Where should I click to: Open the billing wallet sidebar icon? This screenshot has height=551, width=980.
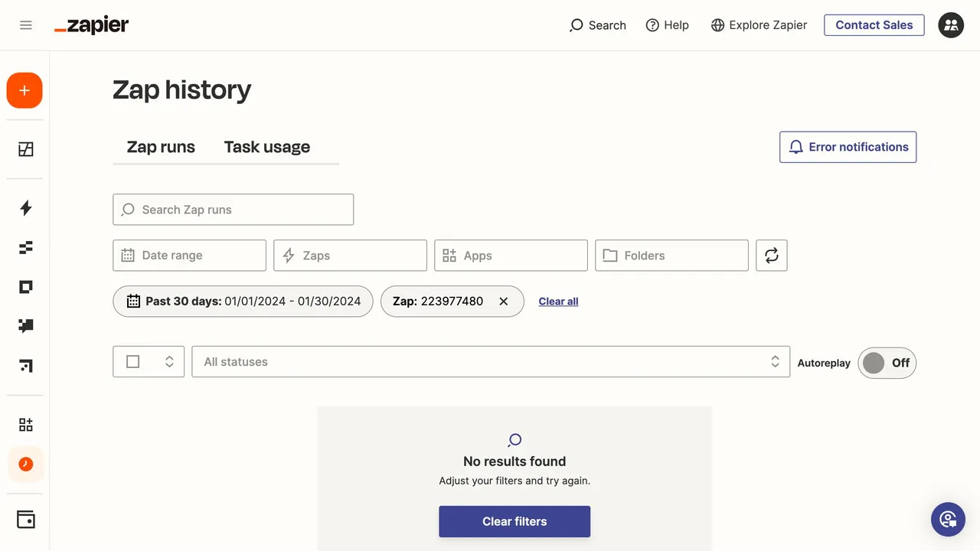tap(26, 519)
